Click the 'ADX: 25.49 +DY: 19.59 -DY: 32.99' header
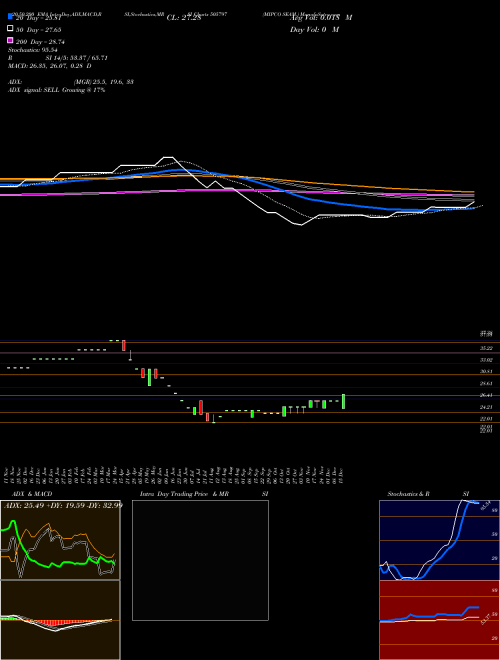The width and height of the screenshot is (500, 660). (63, 505)
